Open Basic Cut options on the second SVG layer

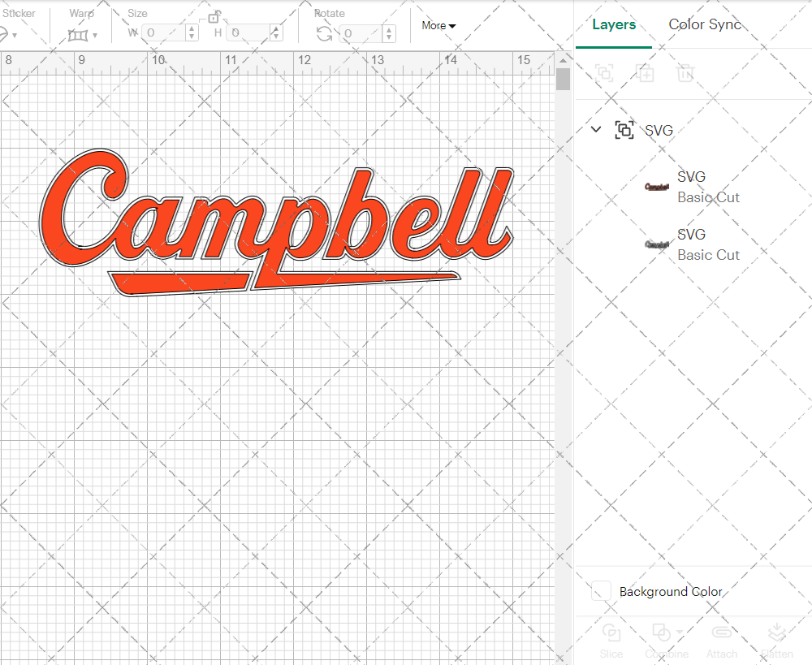point(708,254)
